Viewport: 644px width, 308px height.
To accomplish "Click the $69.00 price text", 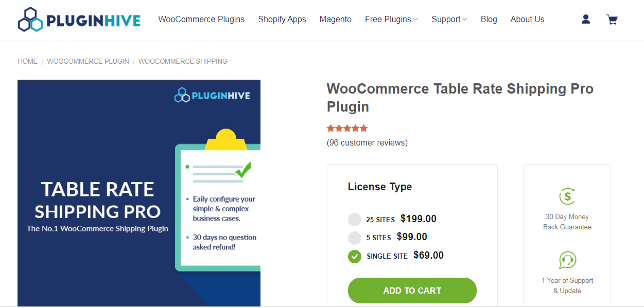I will click(428, 256).
